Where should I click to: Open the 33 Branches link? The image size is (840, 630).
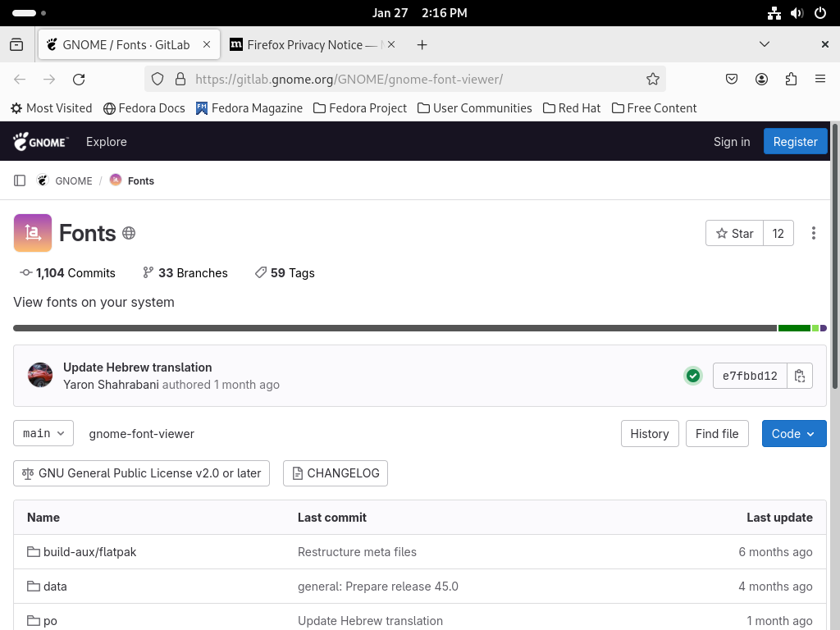coord(185,273)
